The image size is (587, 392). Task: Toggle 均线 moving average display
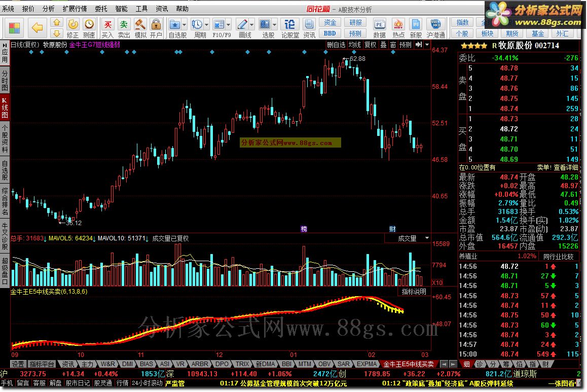point(354,45)
